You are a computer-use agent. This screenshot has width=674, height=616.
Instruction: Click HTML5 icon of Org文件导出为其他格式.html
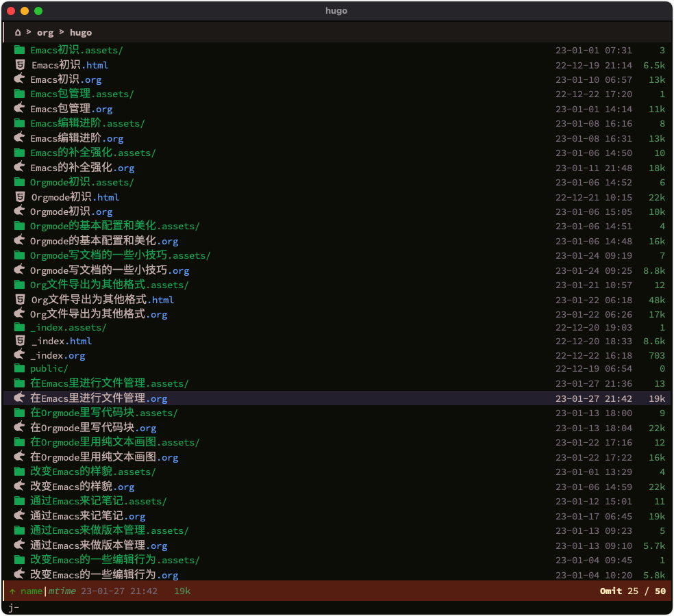coord(20,299)
